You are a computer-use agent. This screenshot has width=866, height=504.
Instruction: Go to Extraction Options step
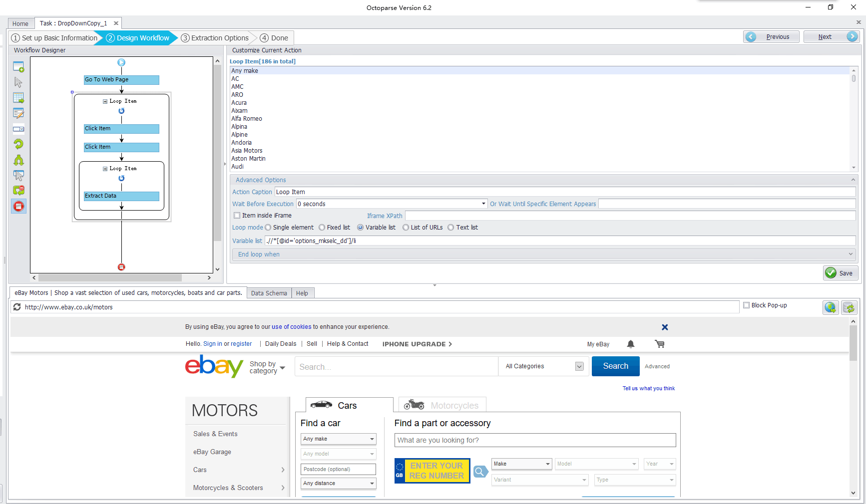pos(215,38)
